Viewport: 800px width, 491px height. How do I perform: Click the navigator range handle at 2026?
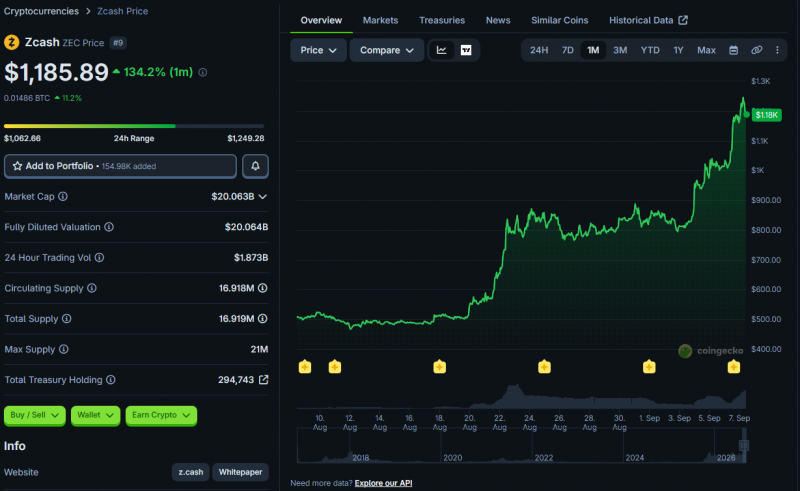coord(744,445)
